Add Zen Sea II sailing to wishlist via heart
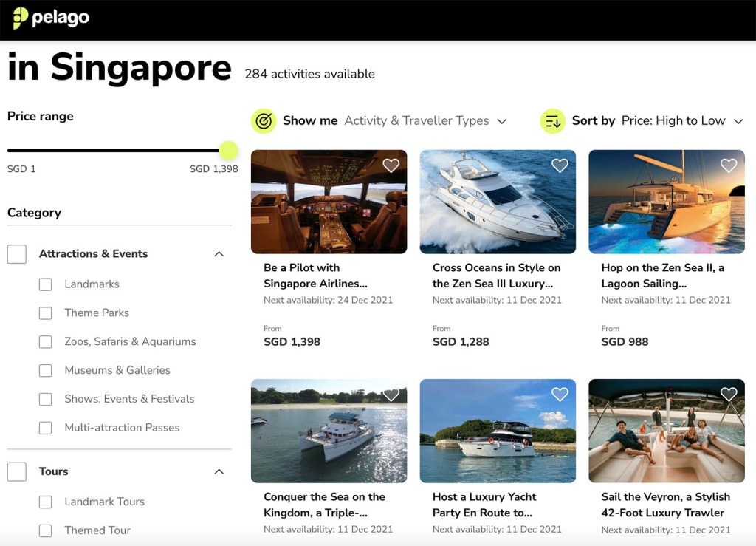The height and width of the screenshot is (546, 756). point(729,165)
